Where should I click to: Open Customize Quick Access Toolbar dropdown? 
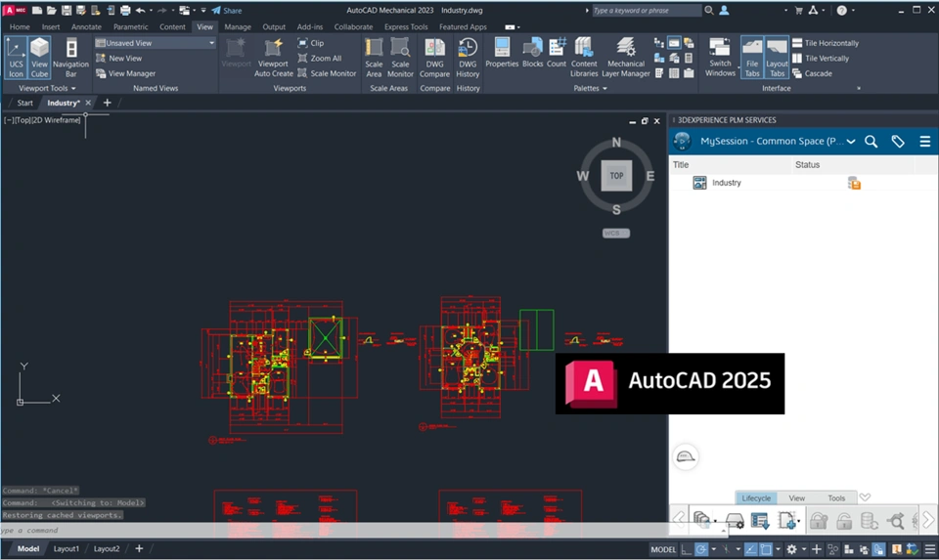pyautogui.click(x=203, y=10)
